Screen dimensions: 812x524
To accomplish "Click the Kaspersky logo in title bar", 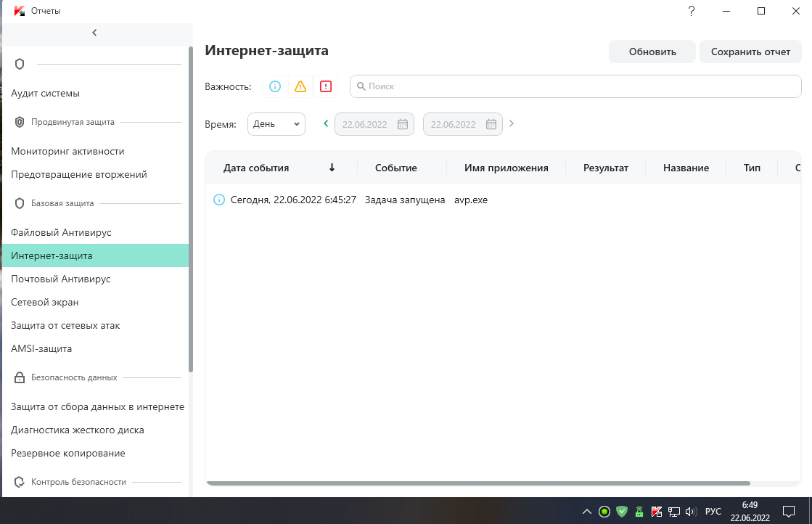I will click(20, 11).
